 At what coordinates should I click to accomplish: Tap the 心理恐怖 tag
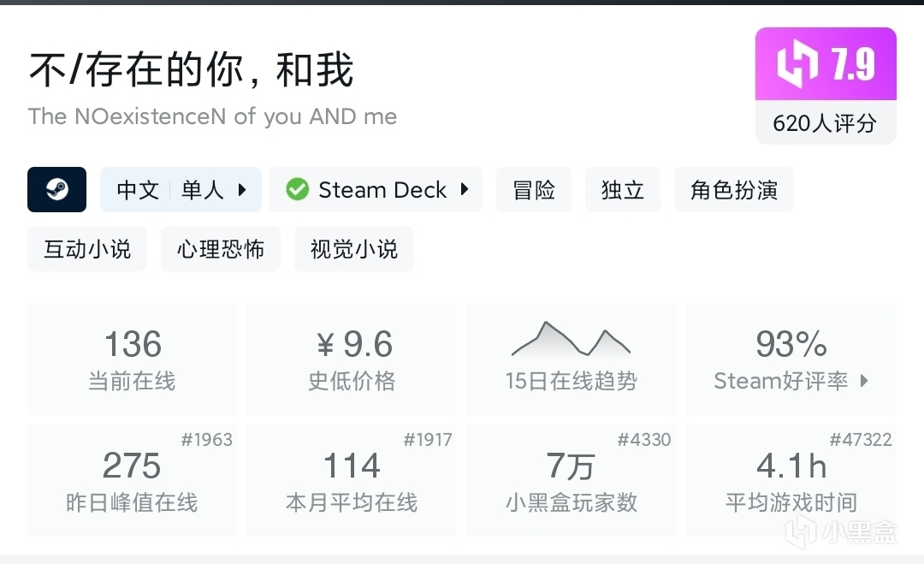tap(221, 249)
